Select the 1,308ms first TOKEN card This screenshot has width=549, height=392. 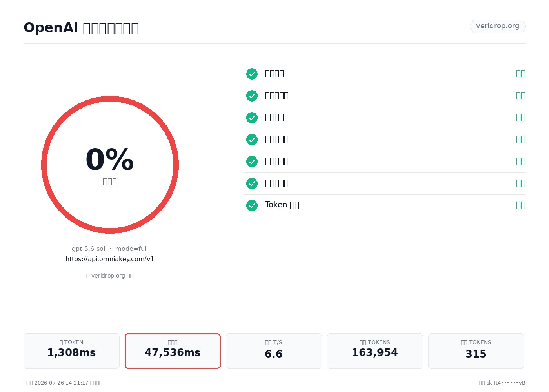[x=71, y=351]
